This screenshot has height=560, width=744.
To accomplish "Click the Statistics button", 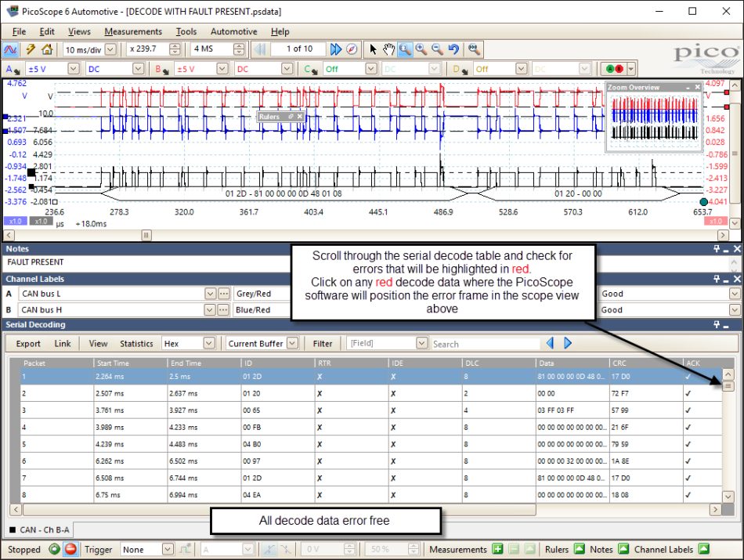I will 136,344.
